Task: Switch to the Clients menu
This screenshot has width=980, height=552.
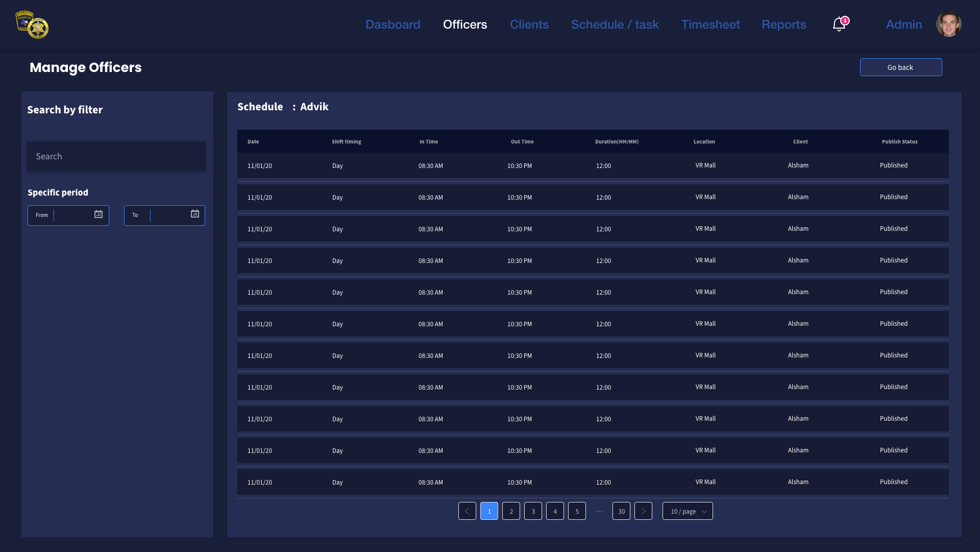Action: pos(529,25)
